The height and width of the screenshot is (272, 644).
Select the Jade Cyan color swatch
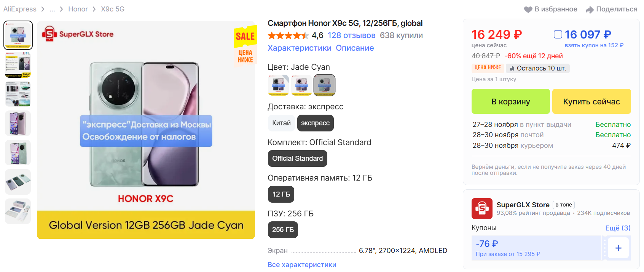[324, 85]
